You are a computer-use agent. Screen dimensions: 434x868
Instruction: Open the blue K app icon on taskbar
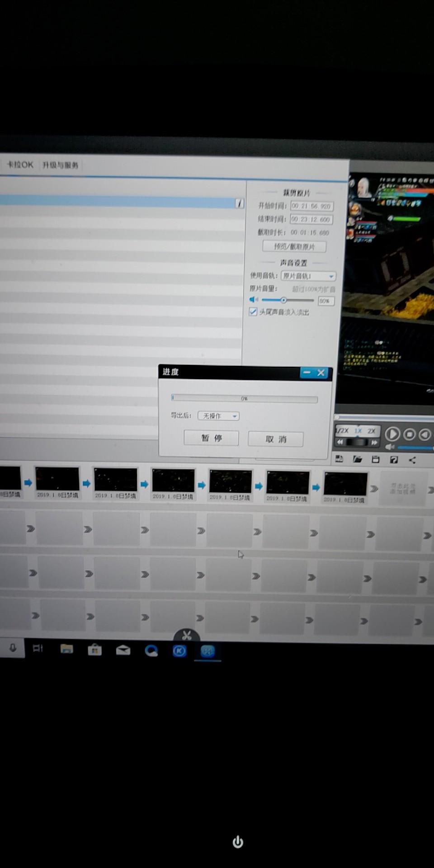coord(179,651)
